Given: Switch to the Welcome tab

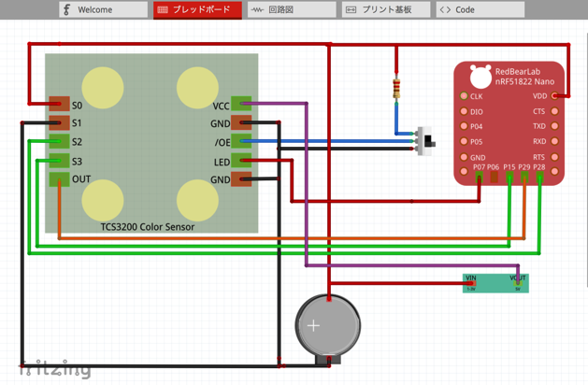Looking at the screenshot, I should [103, 9].
